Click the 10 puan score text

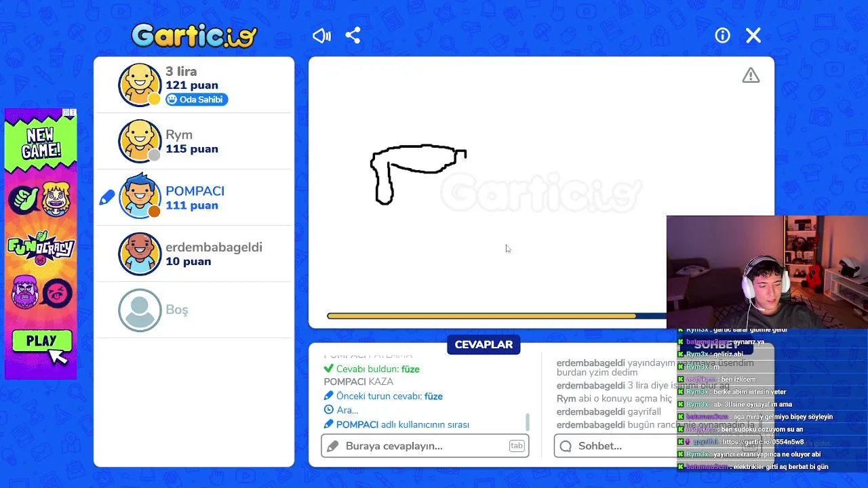pyautogui.click(x=188, y=262)
